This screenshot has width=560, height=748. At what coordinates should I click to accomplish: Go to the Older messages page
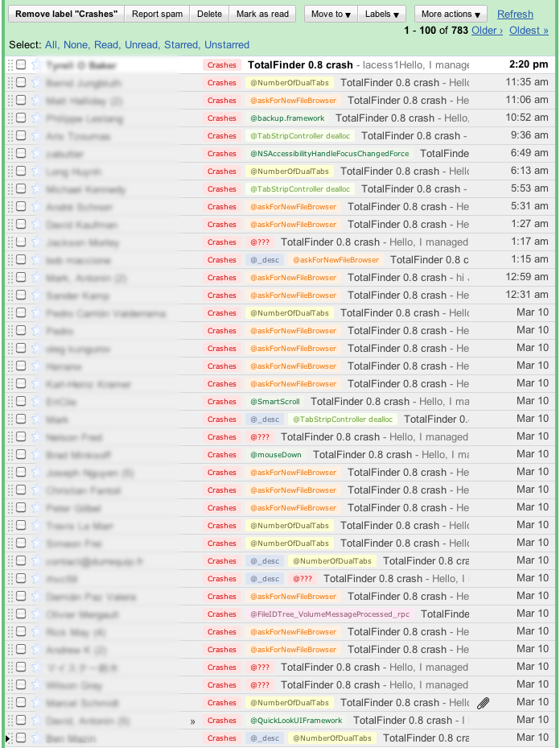pyautogui.click(x=487, y=31)
